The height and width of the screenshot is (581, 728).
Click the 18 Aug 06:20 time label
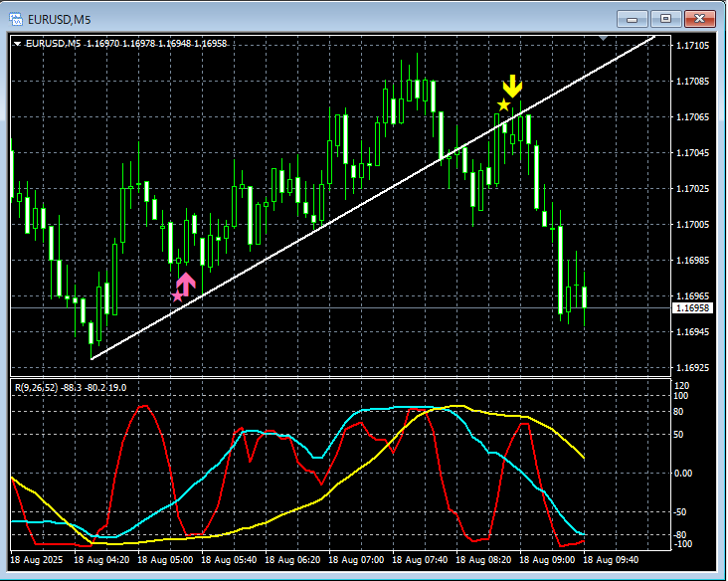point(292,560)
